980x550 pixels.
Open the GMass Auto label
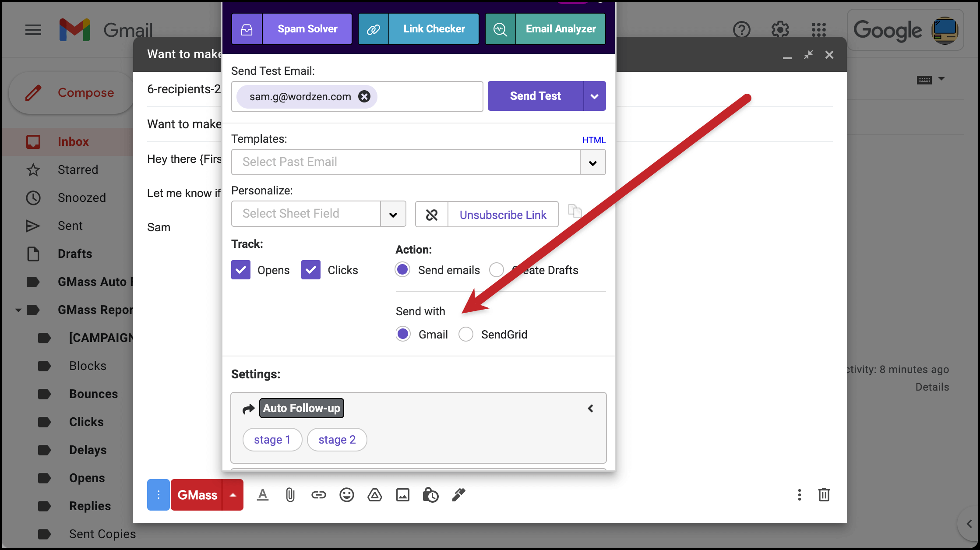[x=95, y=282]
